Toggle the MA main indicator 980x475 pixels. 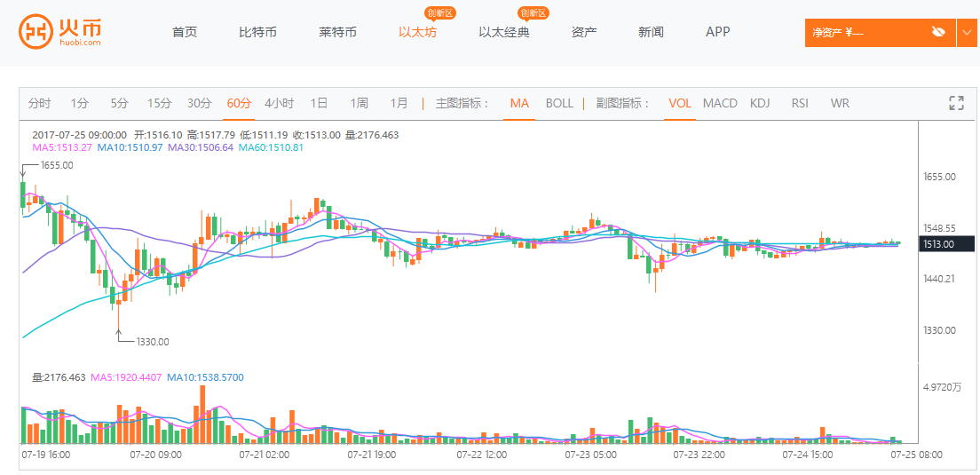(x=519, y=103)
